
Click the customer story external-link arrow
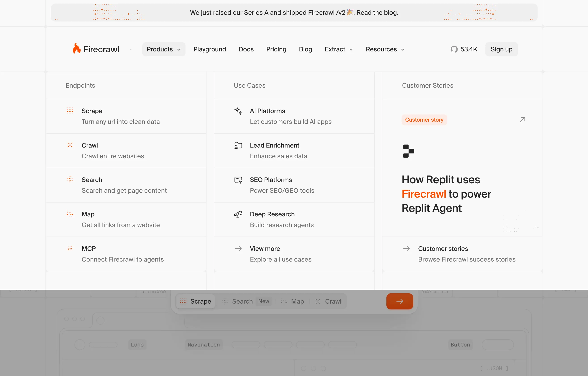[522, 120]
